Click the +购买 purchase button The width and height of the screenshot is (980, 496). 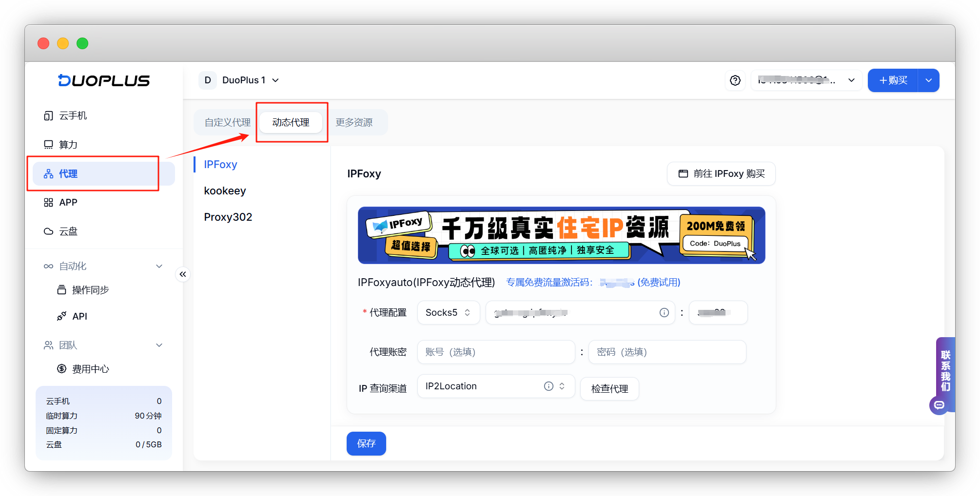[x=893, y=80]
